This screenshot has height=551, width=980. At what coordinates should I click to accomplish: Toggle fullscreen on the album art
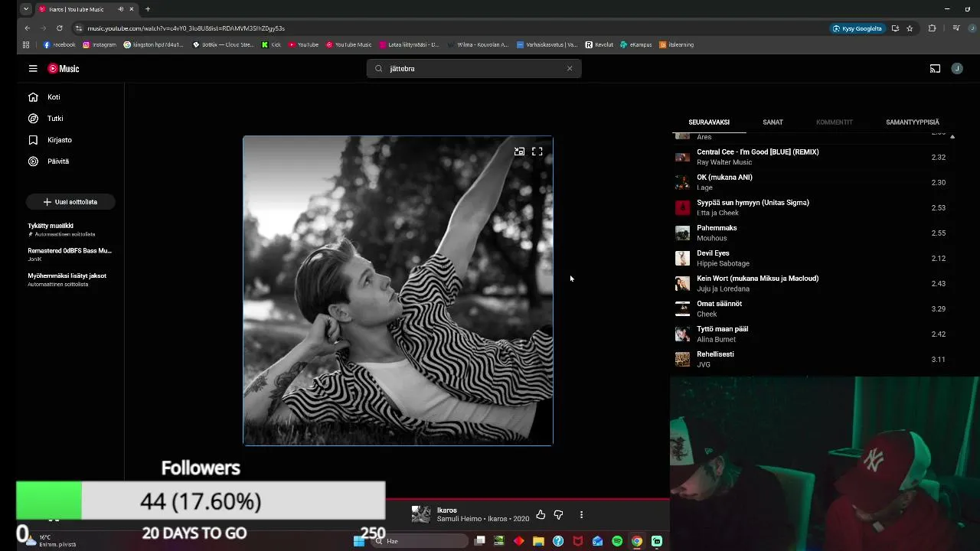(x=537, y=152)
